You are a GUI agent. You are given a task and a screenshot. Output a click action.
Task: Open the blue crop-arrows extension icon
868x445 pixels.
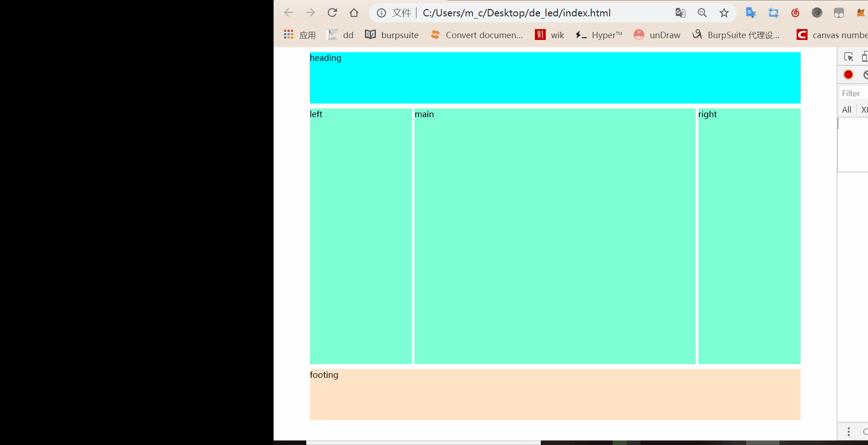point(773,13)
